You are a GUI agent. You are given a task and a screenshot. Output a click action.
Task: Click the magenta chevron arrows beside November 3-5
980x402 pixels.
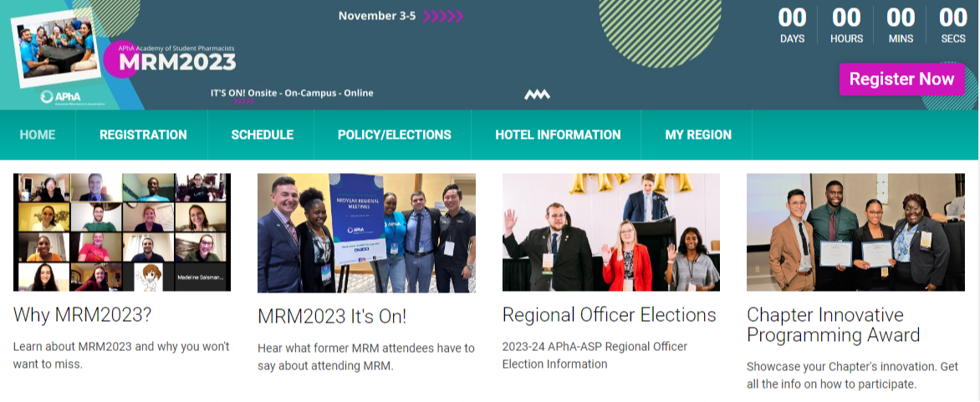tap(442, 16)
